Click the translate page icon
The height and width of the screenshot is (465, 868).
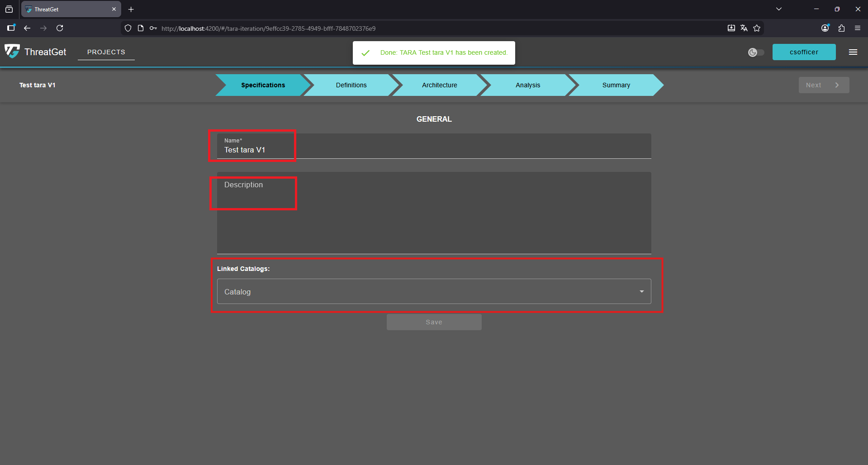click(744, 28)
